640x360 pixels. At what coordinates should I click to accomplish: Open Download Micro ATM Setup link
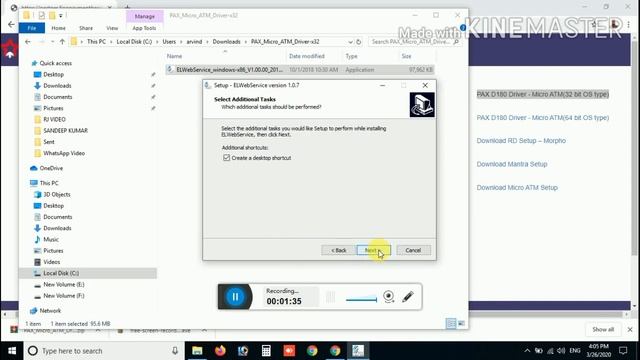click(517, 188)
